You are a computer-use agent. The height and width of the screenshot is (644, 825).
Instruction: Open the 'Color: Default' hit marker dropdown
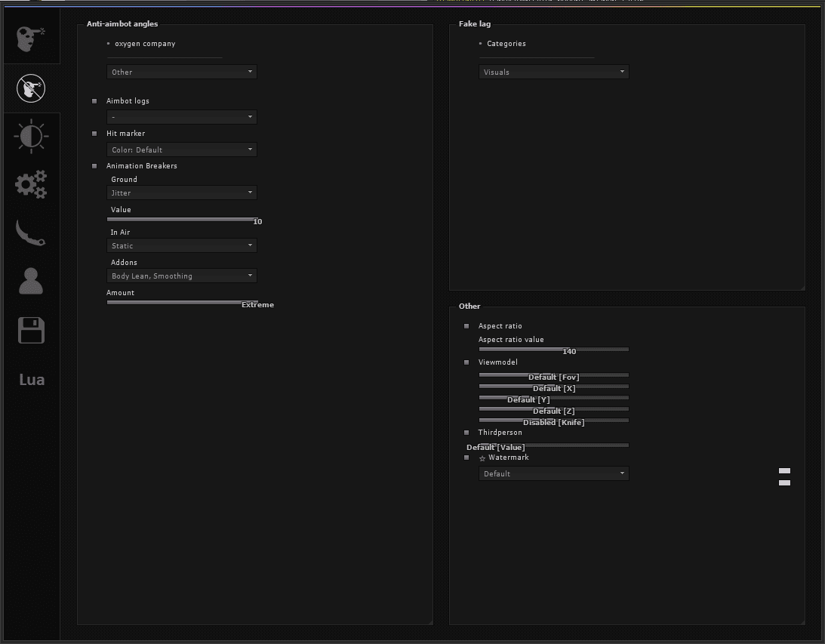182,149
